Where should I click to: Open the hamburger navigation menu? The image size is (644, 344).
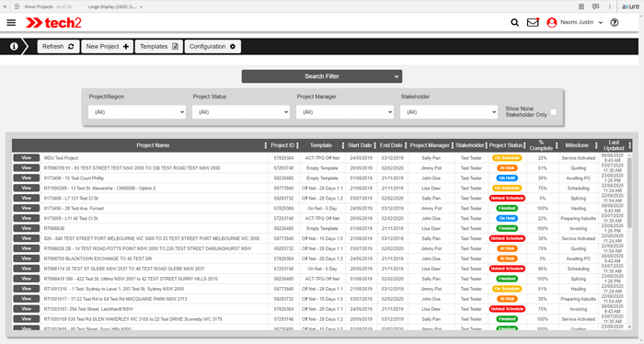[11, 23]
